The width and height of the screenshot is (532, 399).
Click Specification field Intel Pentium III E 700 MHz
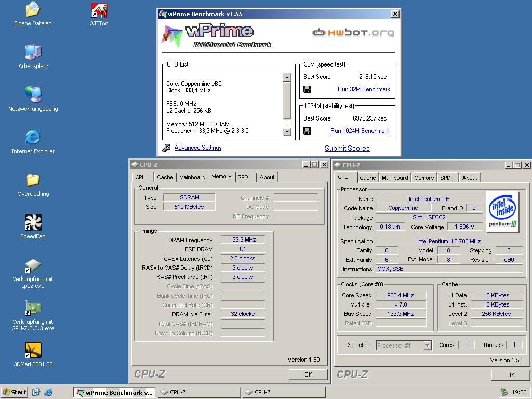(449, 241)
